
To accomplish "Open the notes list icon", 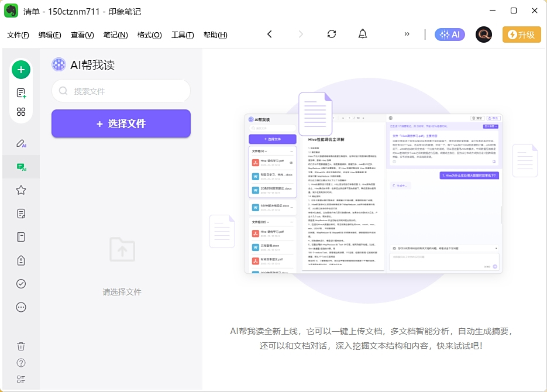I will 21,214.
